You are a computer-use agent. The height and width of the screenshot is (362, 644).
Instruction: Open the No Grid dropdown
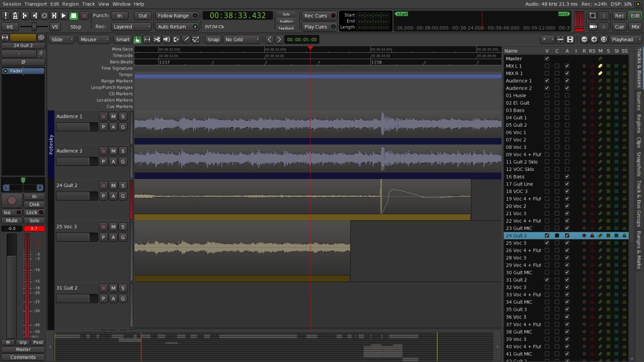click(x=242, y=39)
